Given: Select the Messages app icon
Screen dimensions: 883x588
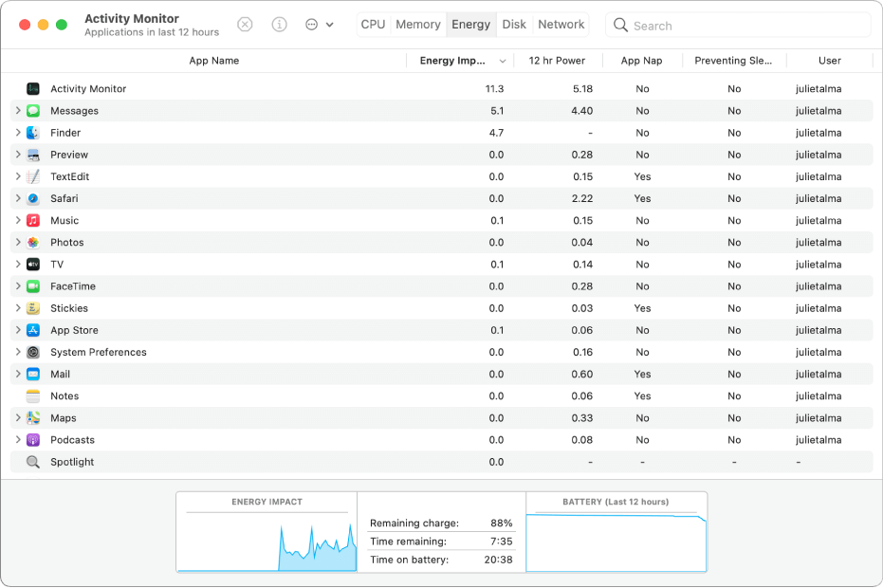Looking at the screenshot, I should click(33, 110).
